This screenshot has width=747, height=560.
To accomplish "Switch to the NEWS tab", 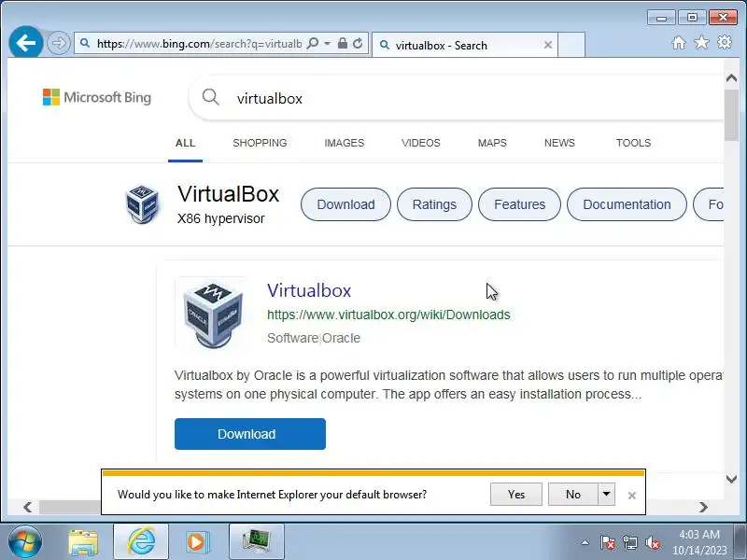I will pyautogui.click(x=559, y=143).
